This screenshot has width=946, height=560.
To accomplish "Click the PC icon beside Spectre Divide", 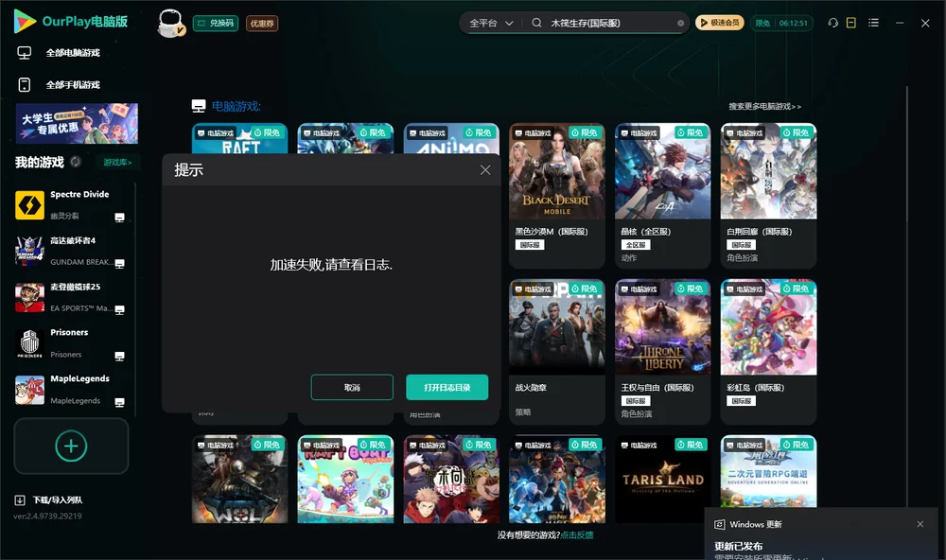I will (119, 218).
